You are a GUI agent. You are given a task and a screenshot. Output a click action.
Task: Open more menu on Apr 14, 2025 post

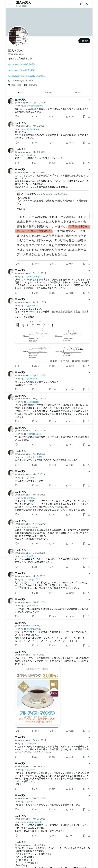click(x=89, y=451)
